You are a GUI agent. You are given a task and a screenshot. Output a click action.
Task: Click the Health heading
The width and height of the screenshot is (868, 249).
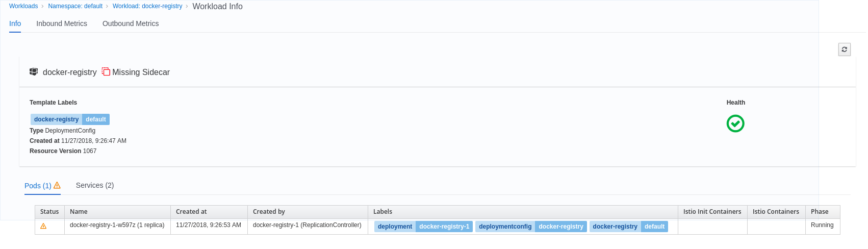point(735,103)
